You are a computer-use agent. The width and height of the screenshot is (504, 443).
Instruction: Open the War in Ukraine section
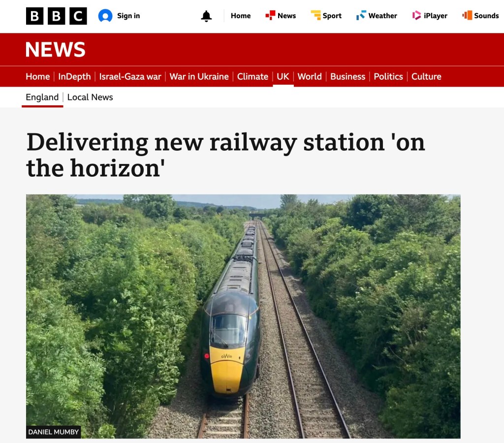pos(199,76)
